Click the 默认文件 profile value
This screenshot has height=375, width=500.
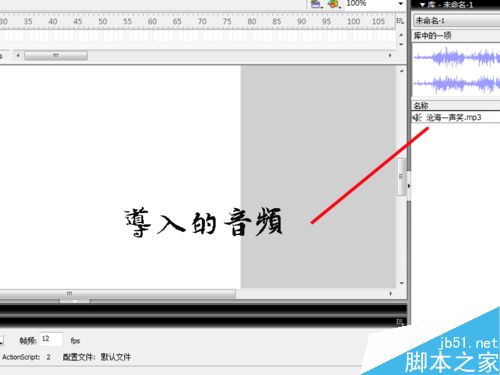[116, 357]
